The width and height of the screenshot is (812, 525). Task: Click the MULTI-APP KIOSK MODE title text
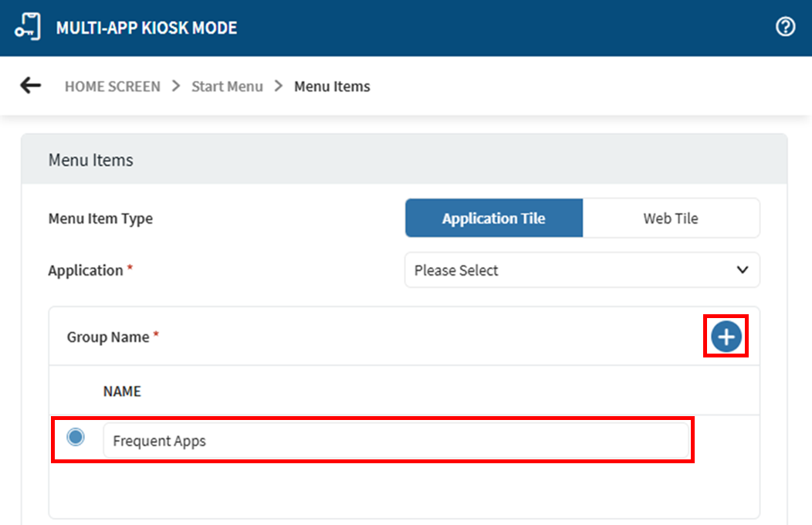(147, 29)
